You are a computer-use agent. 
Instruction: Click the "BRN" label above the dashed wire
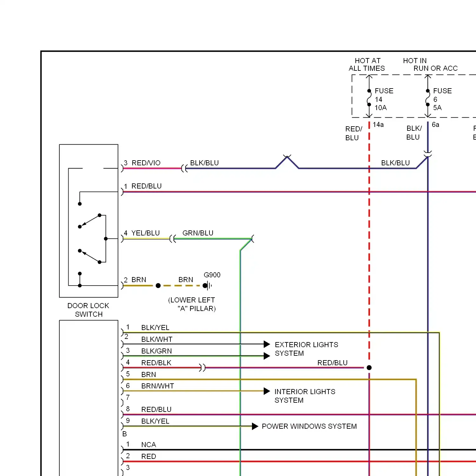186,280
